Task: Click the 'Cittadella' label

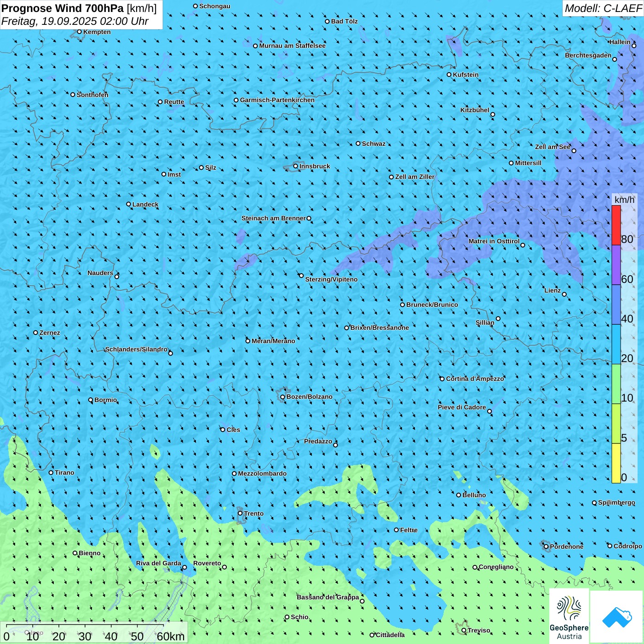Action: [x=390, y=635]
